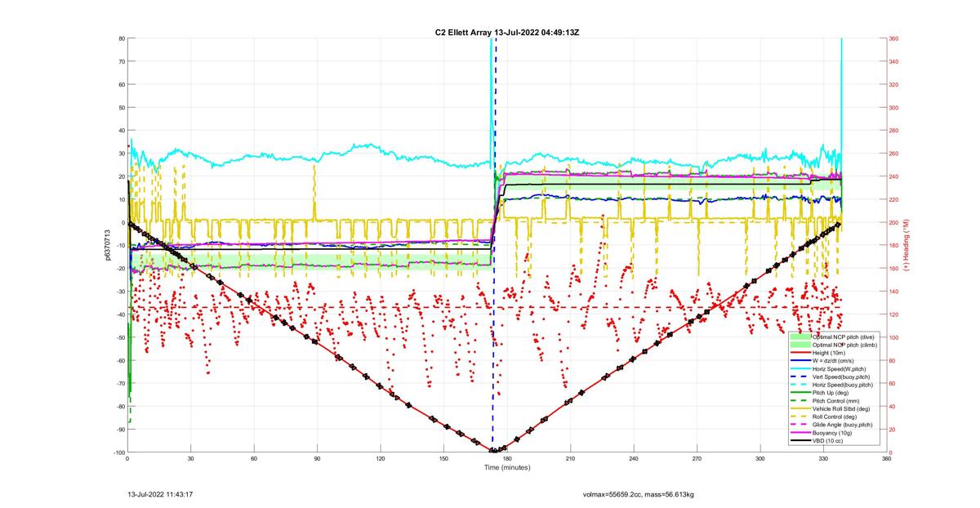Click the x-axis tick label "210"
This screenshot has height=508, width=980.
click(570, 458)
